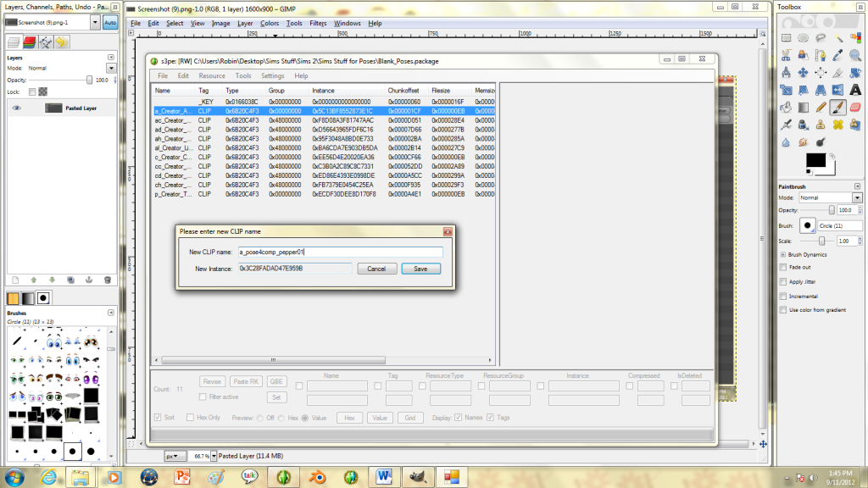868x488 pixels.
Task: Open the Brushes panel configure menu arrow
Action: click(x=111, y=313)
